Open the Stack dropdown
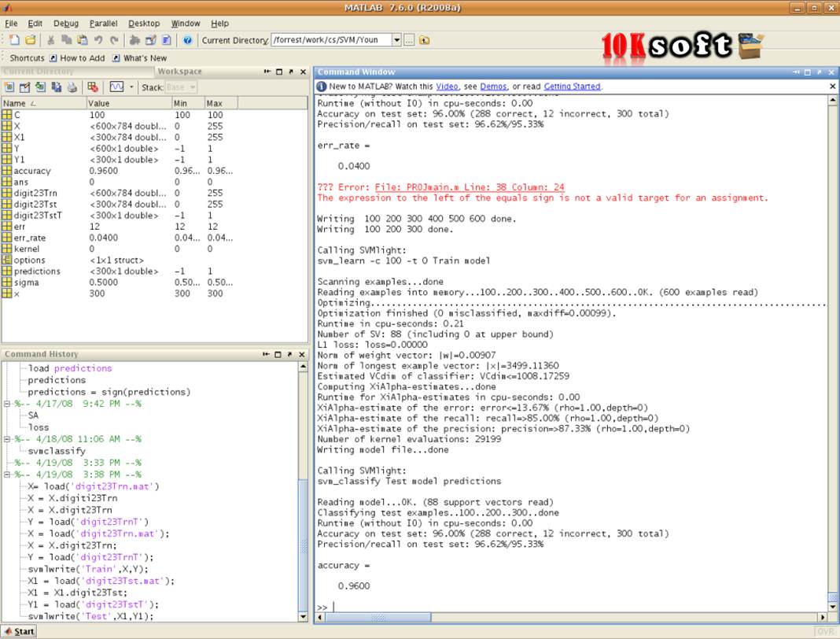 coord(181,87)
